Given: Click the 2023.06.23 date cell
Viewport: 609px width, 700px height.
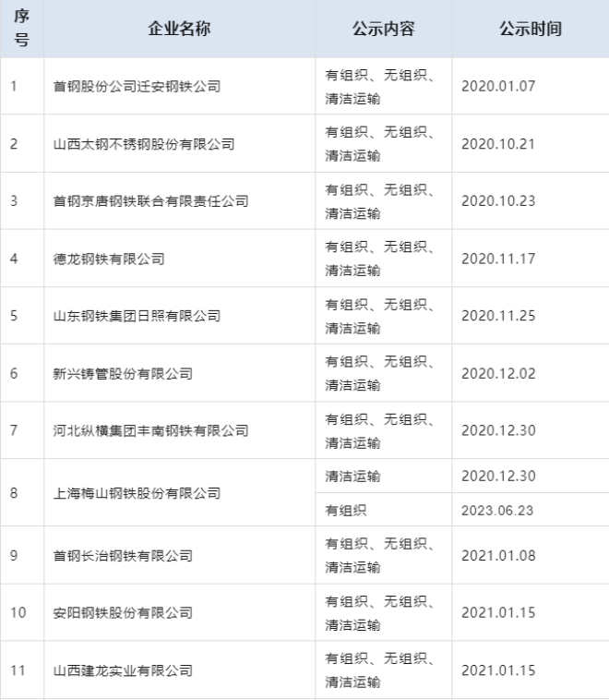Looking at the screenshot, I should coord(498,510).
